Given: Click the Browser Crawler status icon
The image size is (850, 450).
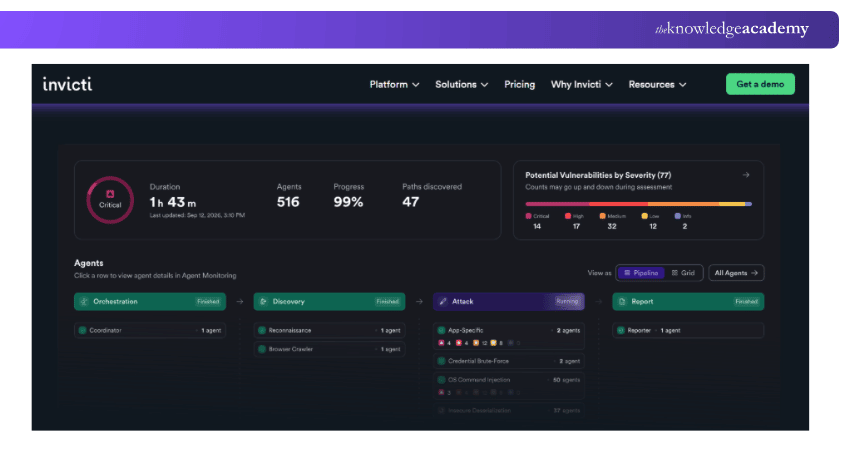Looking at the screenshot, I should [262, 349].
